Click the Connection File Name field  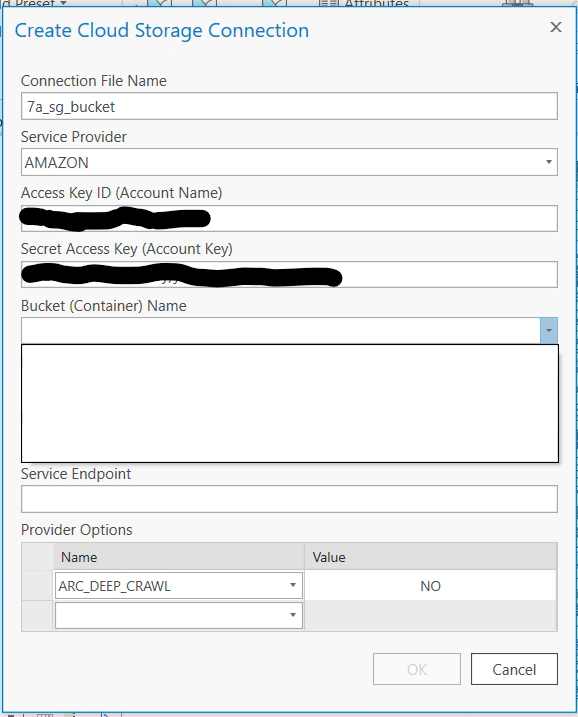click(289, 106)
